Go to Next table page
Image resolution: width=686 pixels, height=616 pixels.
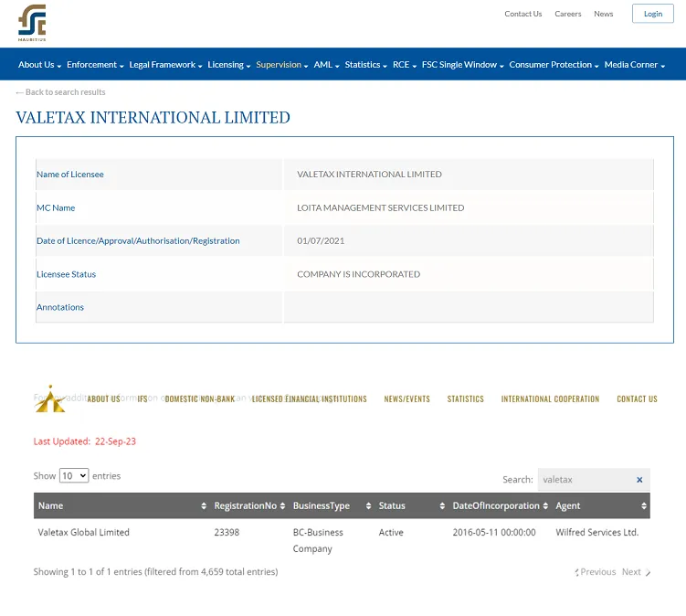[x=636, y=572]
